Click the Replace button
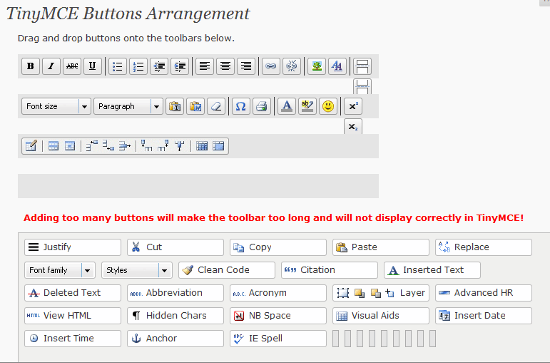 pyautogui.click(x=483, y=247)
